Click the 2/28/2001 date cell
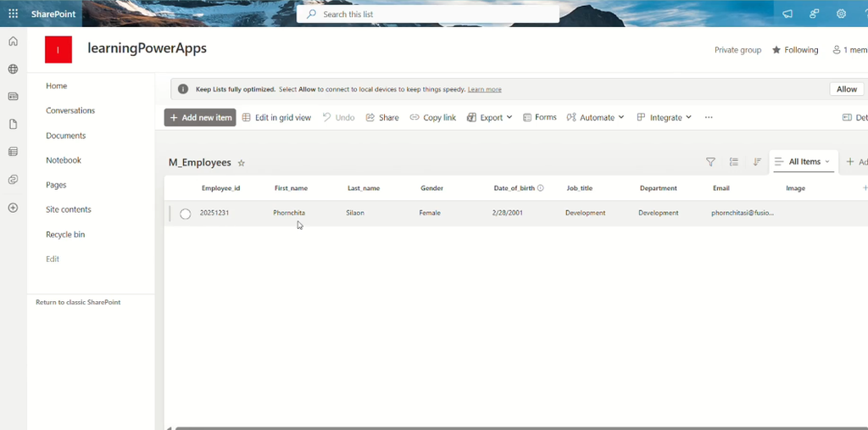This screenshot has height=430, width=868. tap(508, 213)
